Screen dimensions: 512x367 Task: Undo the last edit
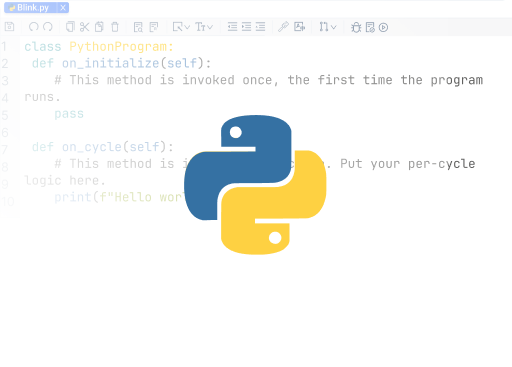[x=34, y=27]
